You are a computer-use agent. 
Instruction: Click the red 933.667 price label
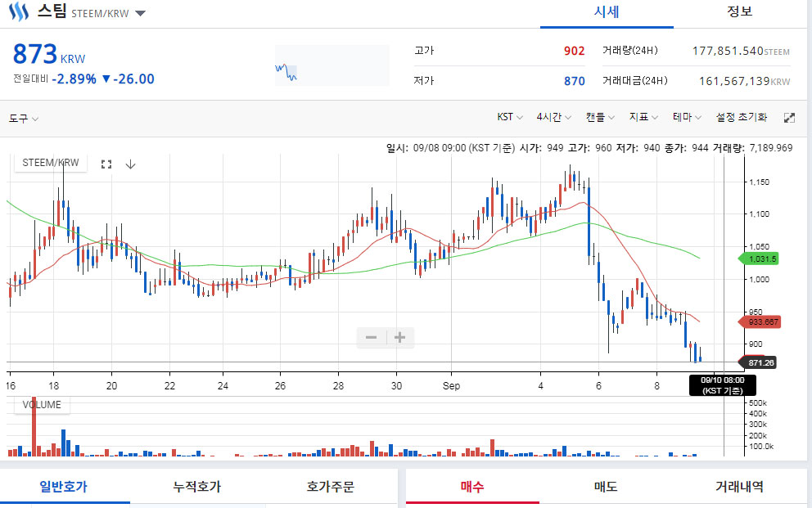[x=759, y=321]
